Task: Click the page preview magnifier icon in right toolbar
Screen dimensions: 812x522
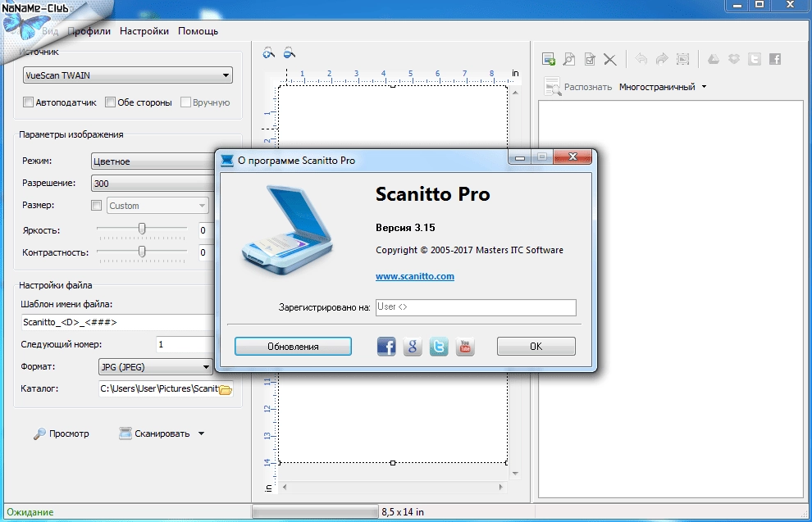Action: click(x=569, y=59)
